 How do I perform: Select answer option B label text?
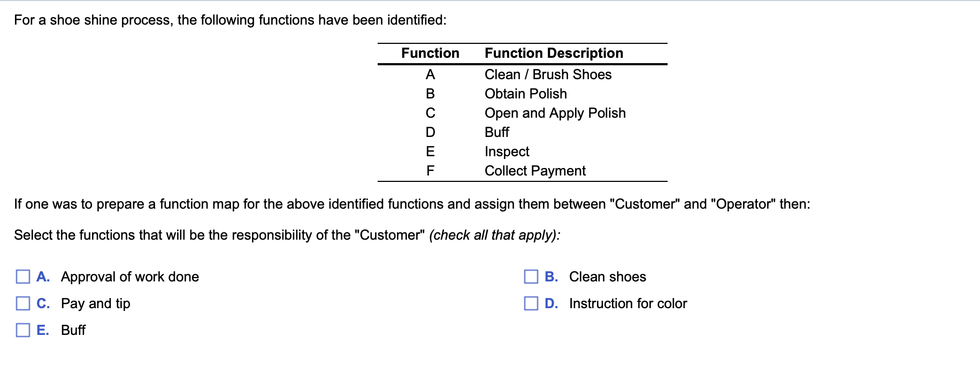(607, 277)
